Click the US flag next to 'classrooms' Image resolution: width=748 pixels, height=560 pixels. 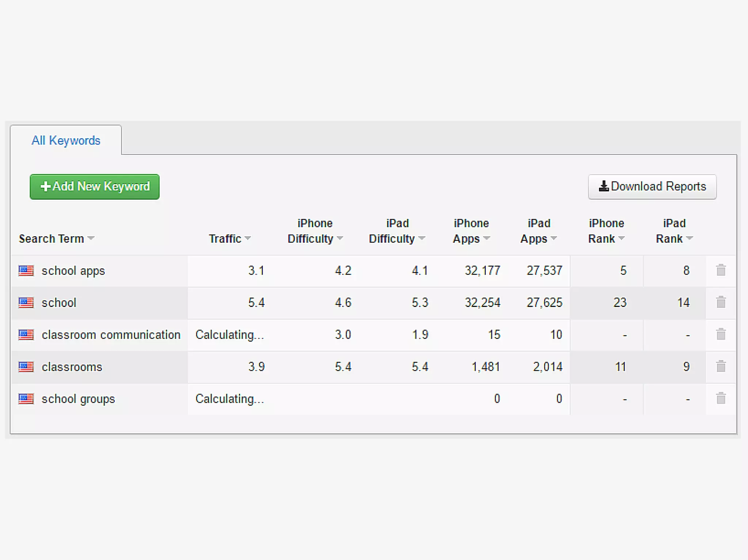(26, 367)
